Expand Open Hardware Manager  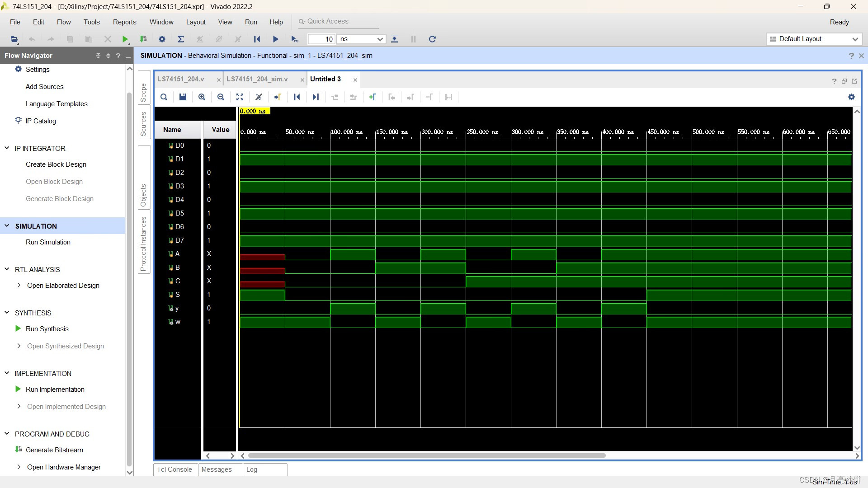19,467
